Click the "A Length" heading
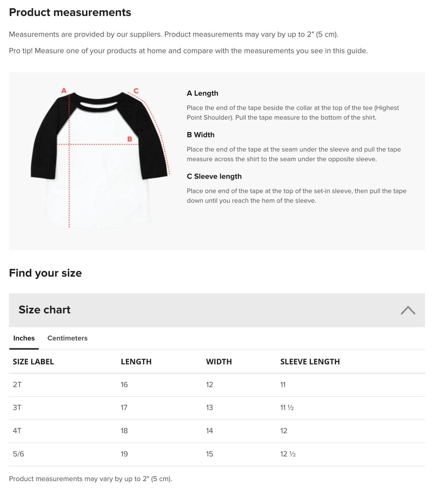The image size is (434, 504). [202, 93]
